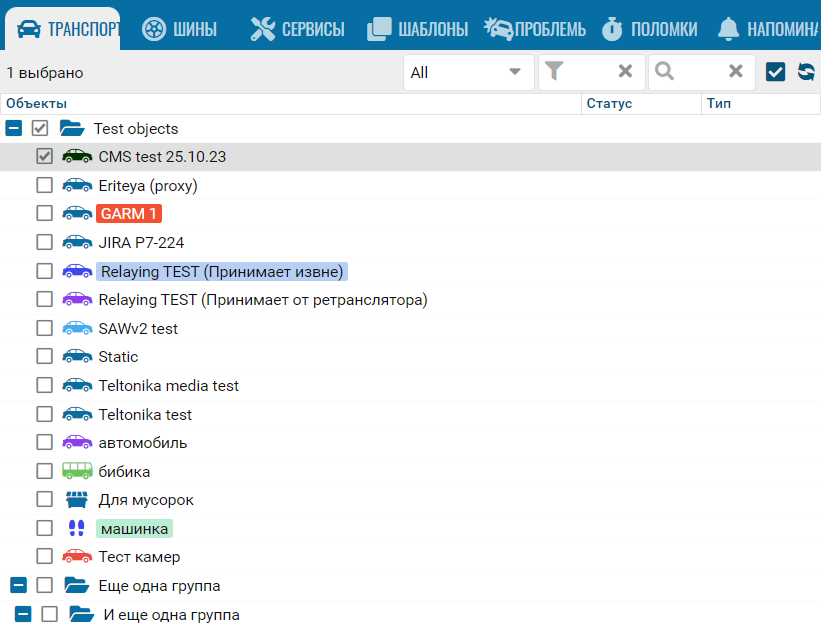Open the Сервисы tab

point(297,29)
